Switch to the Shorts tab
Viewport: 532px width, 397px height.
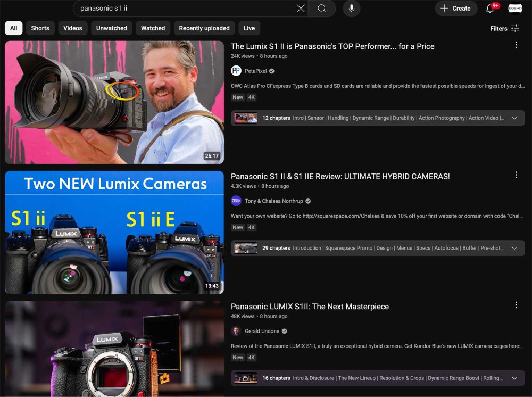click(40, 28)
